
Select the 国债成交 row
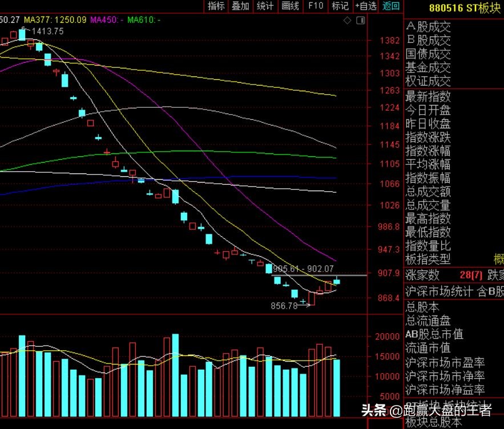(428, 54)
